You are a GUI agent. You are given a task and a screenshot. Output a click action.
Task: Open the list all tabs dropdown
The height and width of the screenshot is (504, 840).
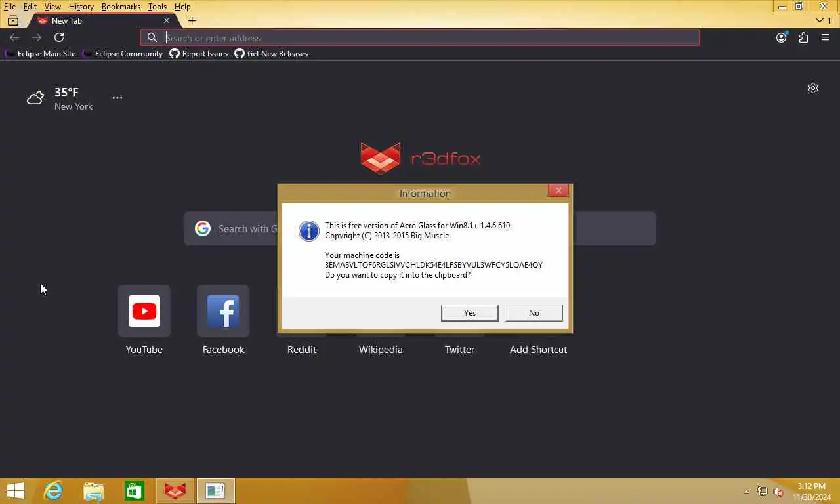click(x=823, y=21)
